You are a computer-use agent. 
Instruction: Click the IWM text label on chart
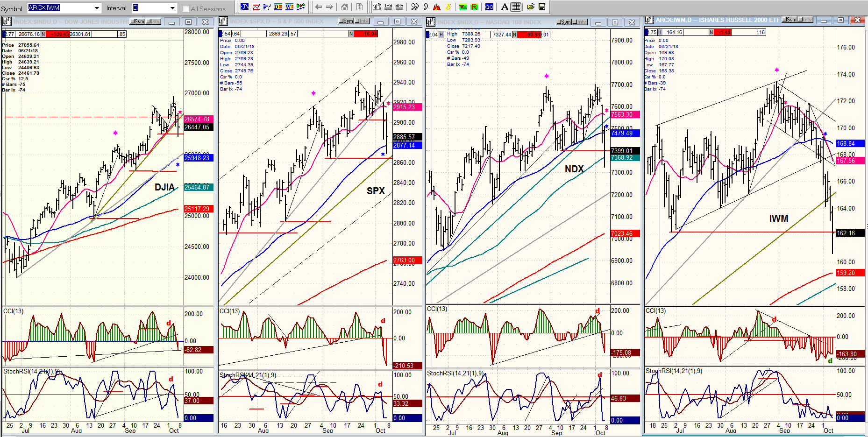point(779,218)
